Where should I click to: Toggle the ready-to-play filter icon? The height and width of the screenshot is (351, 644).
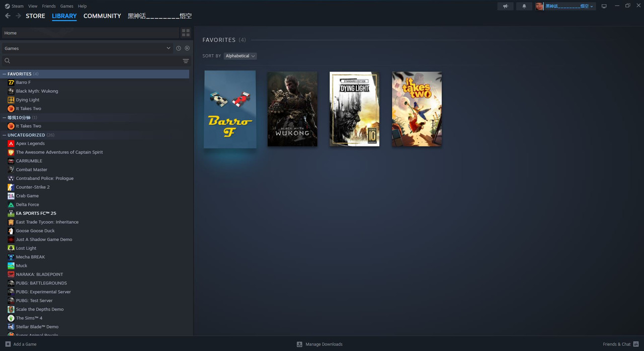pos(187,48)
